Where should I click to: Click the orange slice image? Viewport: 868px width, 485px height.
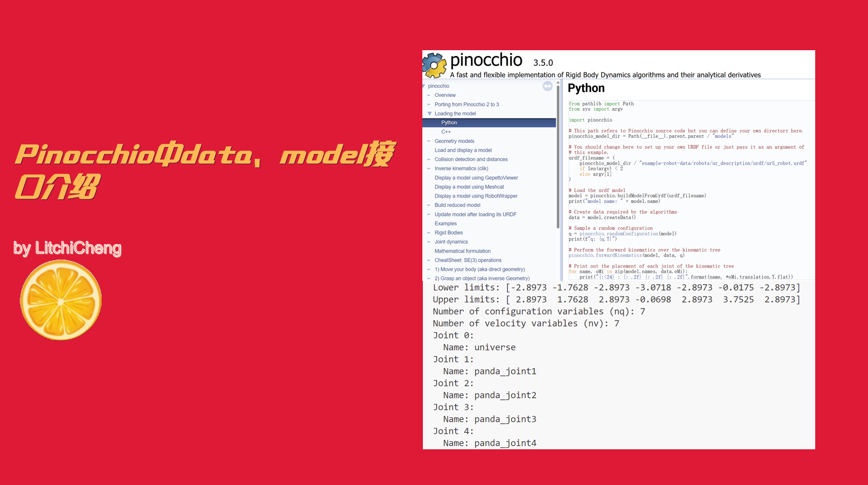tap(61, 300)
